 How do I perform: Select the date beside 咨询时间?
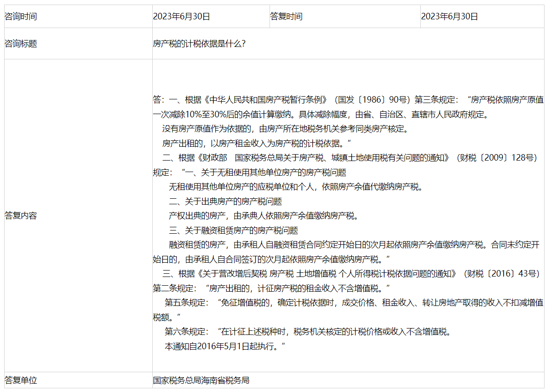click(x=181, y=17)
